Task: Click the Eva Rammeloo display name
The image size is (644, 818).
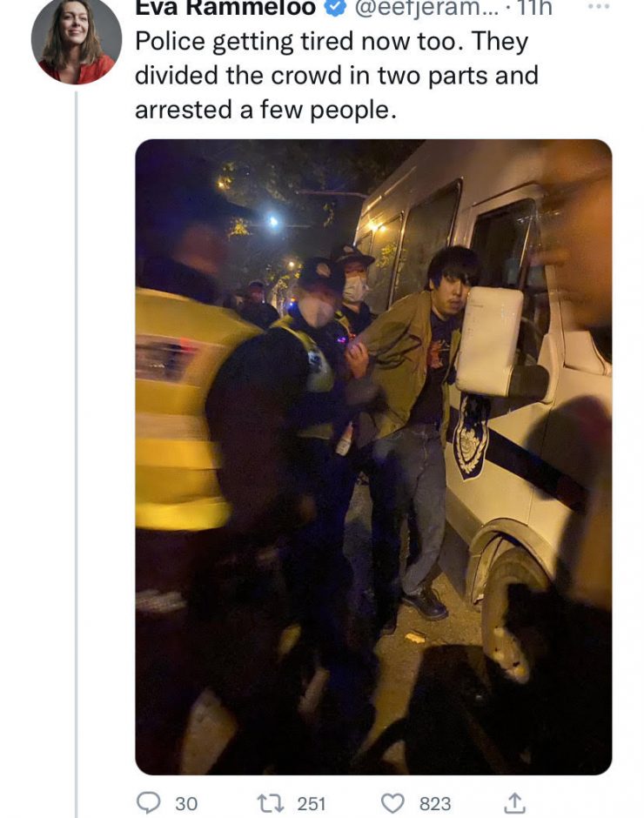Action: point(225,7)
